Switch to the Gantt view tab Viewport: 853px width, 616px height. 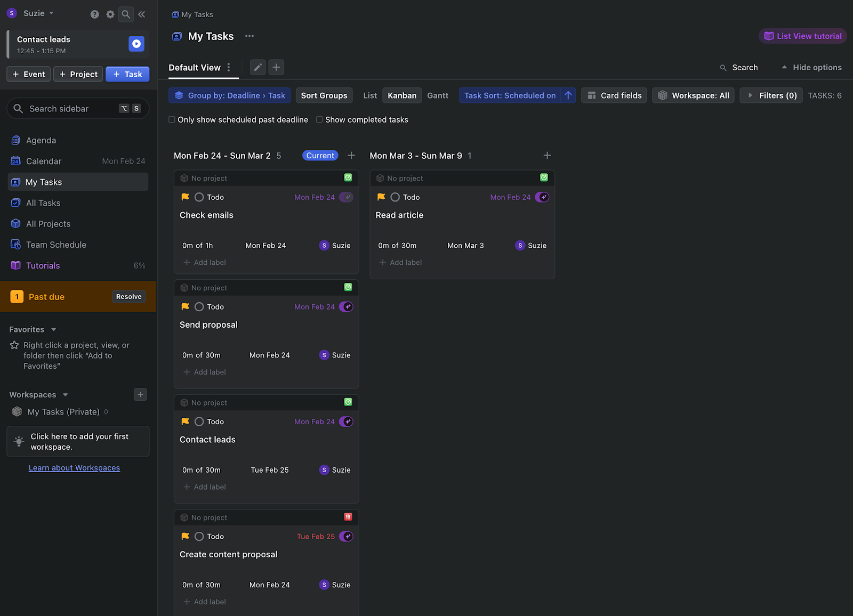(x=438, y=95)
